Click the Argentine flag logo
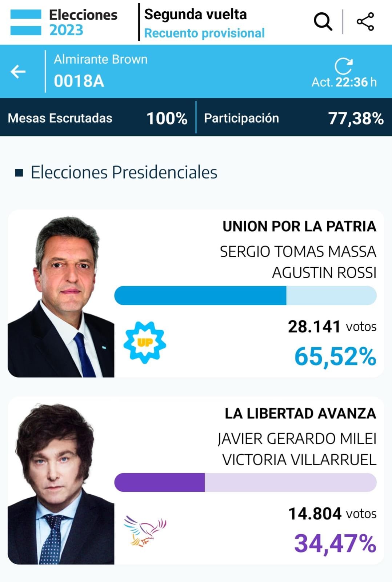Viewport: 392px width, 582px height. click(x=26, y=23)
